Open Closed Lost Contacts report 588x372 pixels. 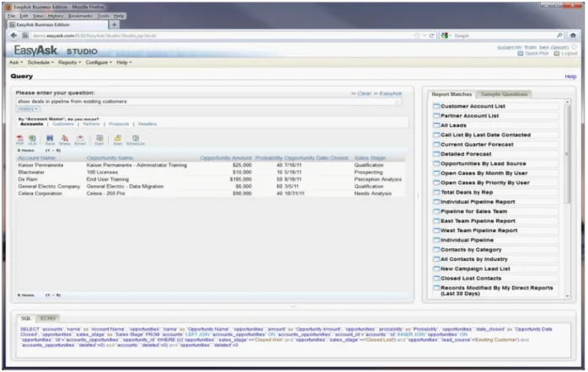point(471,279)
